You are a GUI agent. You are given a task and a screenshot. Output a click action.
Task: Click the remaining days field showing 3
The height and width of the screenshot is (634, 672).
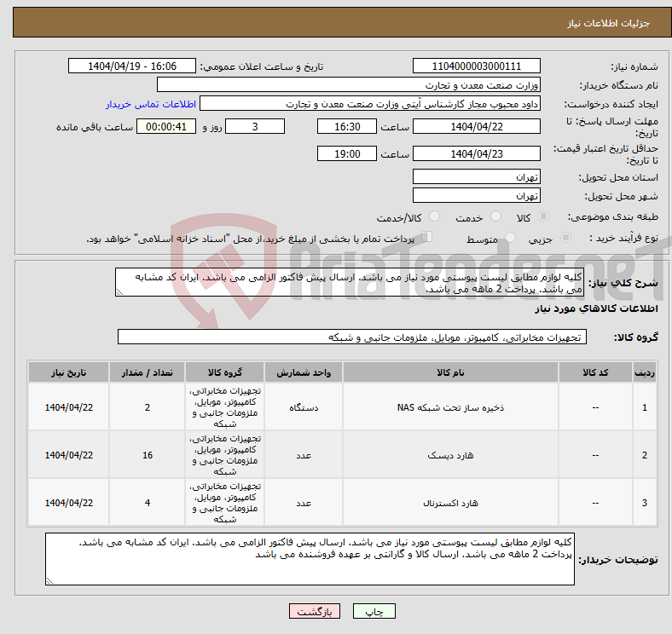[x=255, y=126]
